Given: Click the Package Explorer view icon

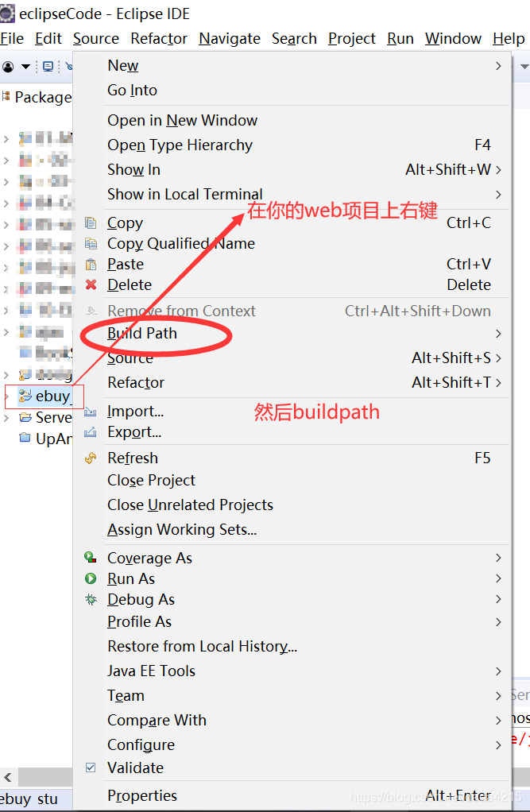Looking at the screenshot, I should coord(6,96).
